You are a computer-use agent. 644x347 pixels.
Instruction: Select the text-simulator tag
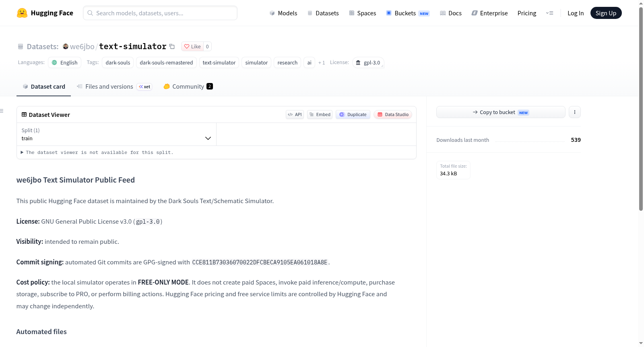[219, 62]
